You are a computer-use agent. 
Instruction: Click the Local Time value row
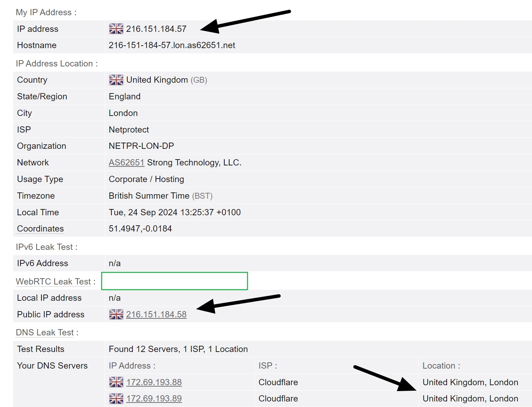click(x=175, y=212)
